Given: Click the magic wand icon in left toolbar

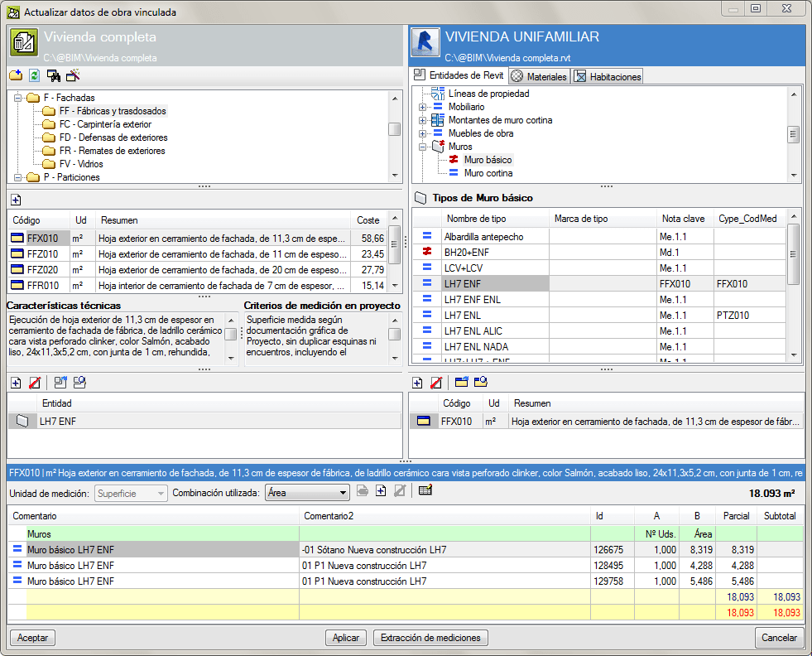Looking at the screenshot, I should [x=73, y=75].
